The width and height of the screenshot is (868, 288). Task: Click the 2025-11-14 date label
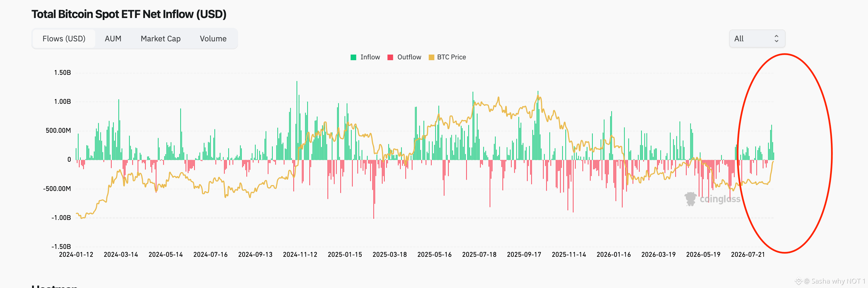569,255
